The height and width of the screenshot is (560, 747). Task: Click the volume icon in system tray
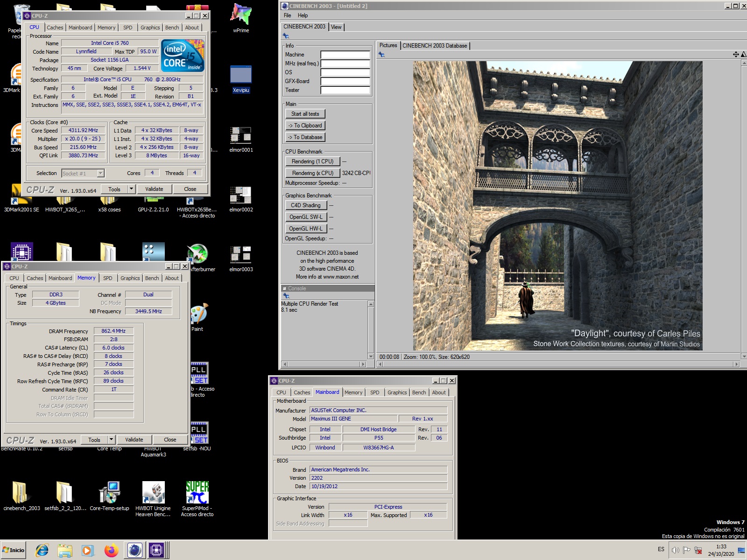click(675, 550)
